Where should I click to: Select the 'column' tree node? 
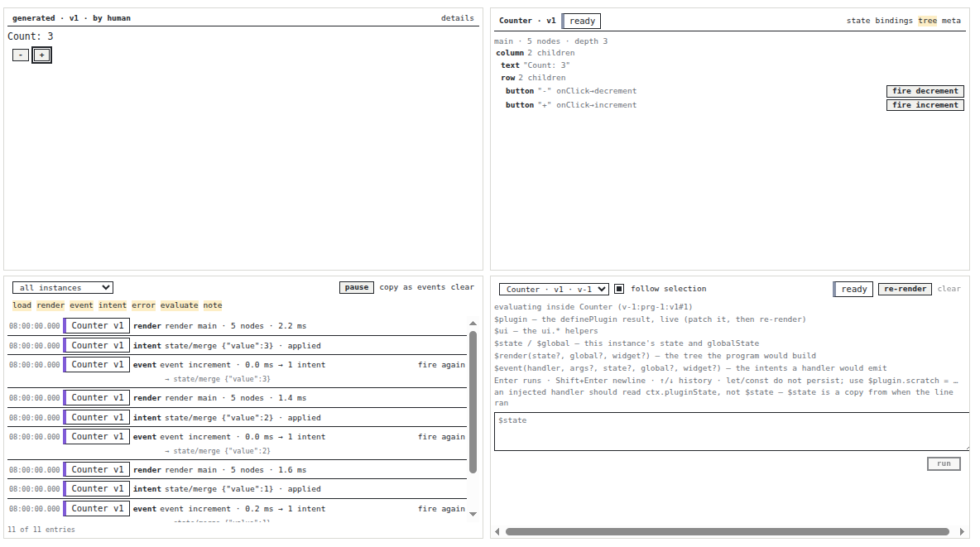click(510, 53)
